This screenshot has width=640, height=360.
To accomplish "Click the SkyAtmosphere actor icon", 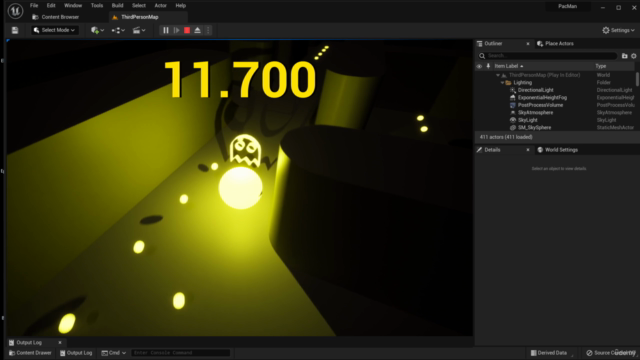I will (513, 113).
